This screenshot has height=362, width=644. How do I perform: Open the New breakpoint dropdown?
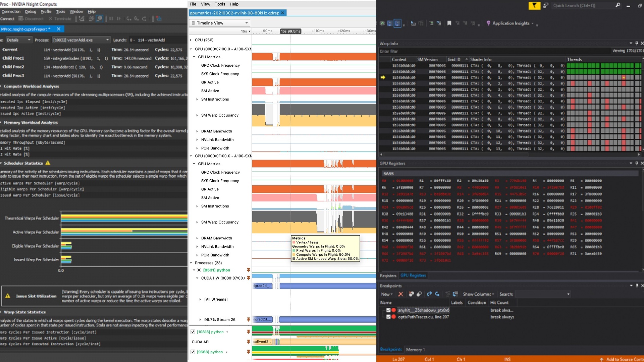click(387, 294)
